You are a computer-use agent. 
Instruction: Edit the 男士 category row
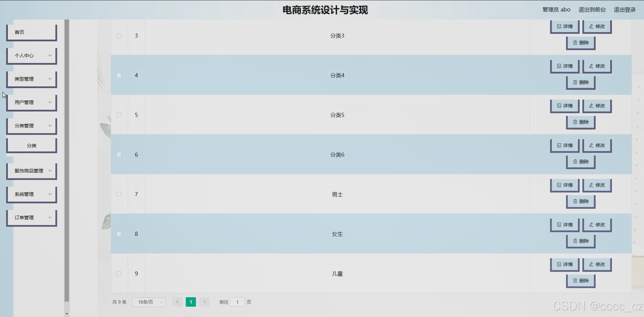tap(597, 185)
